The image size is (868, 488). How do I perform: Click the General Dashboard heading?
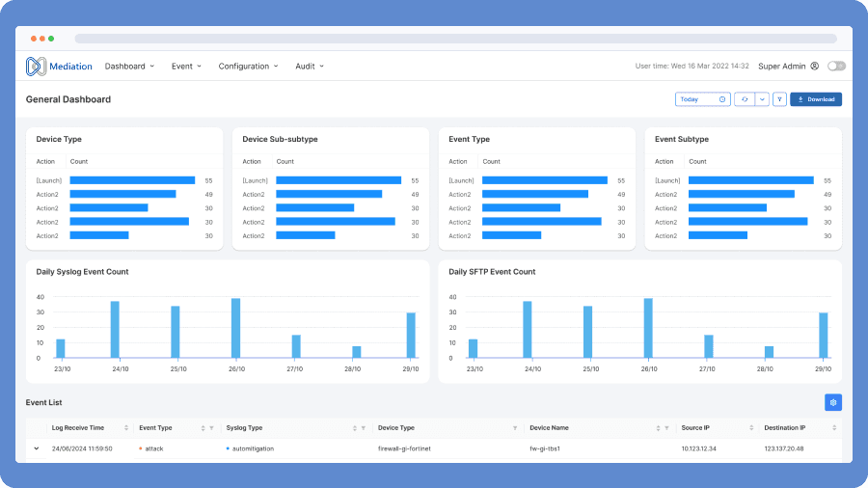pyautogui.click(x=68, y=99)
